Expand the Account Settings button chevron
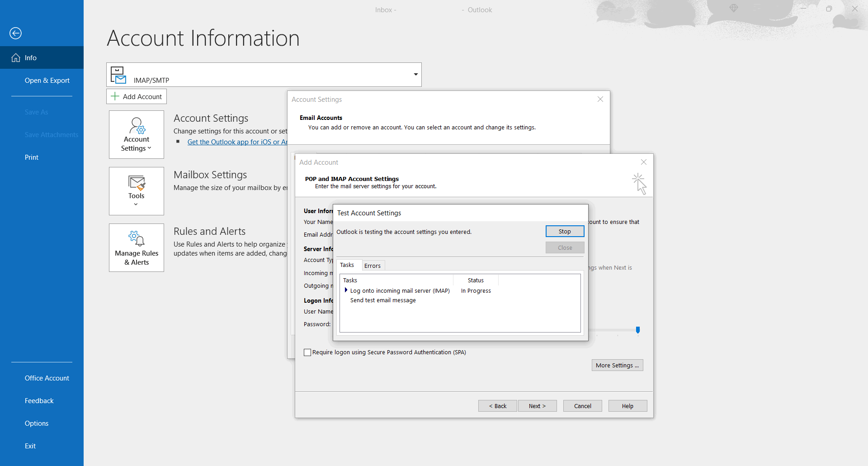The height and width of the screenshot is (466, 868). coord(150,148)
